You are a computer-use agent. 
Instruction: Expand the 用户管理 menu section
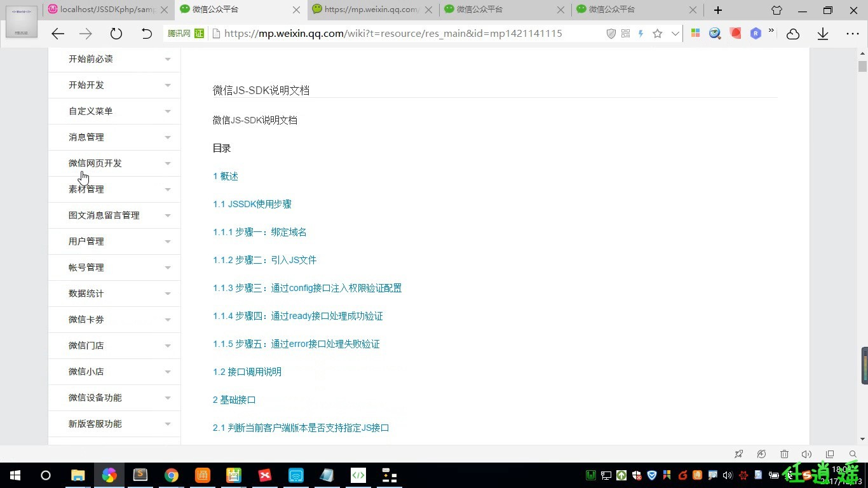click(x=114, y=241)
